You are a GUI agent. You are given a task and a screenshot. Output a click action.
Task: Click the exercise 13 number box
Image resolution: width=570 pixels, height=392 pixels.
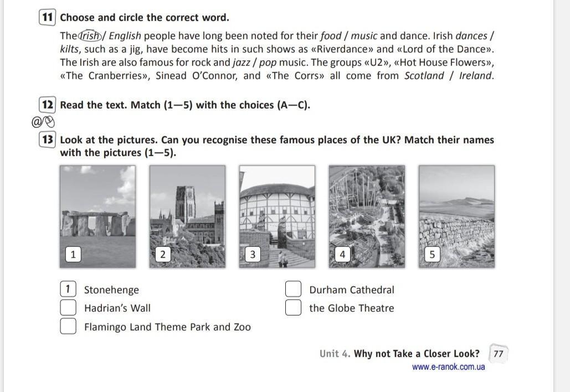pos(47,140)
